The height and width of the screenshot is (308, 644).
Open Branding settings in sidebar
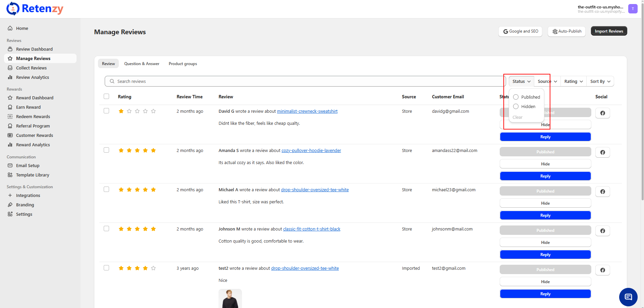[x=25, y=205]
